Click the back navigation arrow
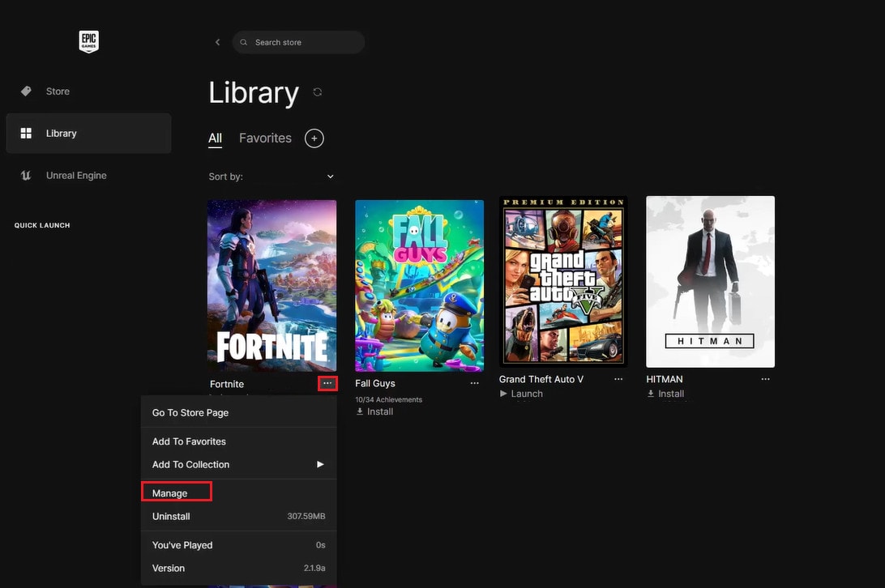Viewport: 885px width, 588px height. (217, 41)
